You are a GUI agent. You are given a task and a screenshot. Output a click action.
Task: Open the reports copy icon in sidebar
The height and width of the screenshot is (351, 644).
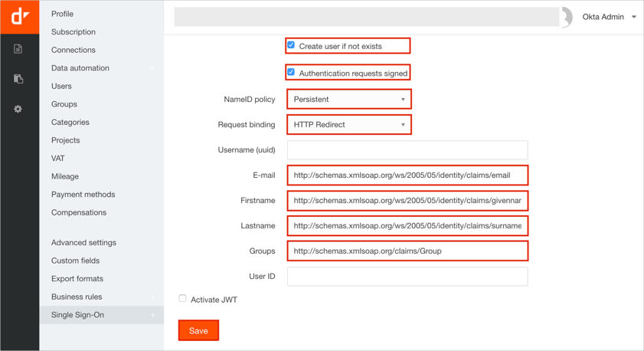[x=18, y=79]
